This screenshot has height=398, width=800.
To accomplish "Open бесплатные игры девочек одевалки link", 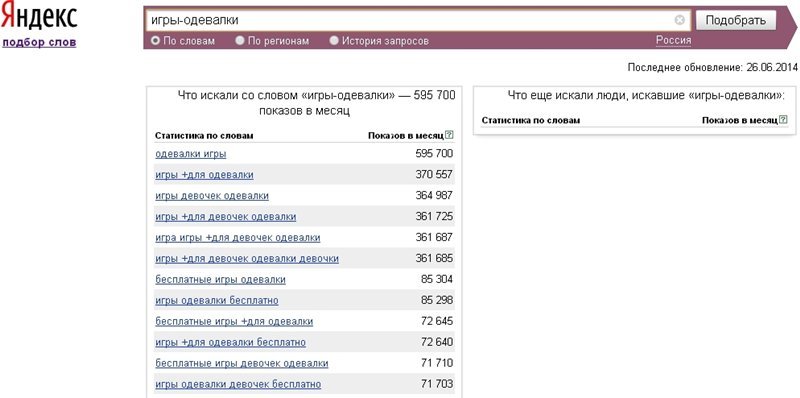I will (x=242, y=363).
